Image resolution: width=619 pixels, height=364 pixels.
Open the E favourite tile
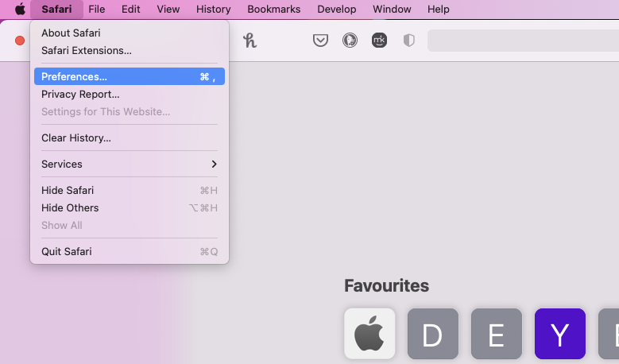coord(496,334)
